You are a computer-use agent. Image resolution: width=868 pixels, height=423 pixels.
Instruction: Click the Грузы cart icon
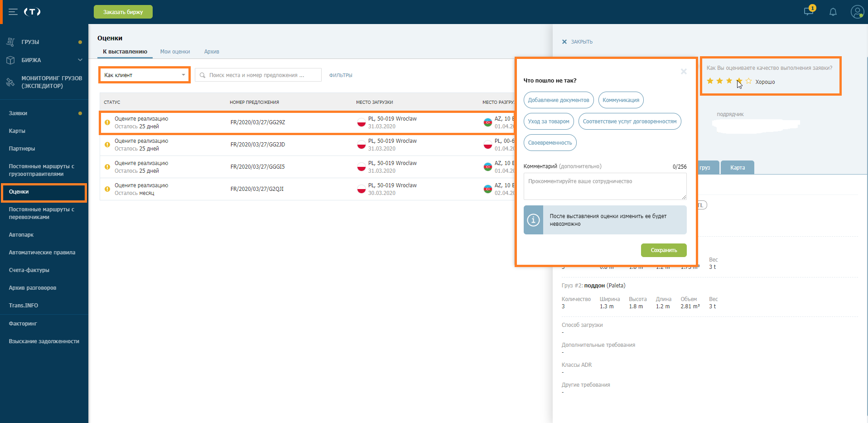coord(11,42)
